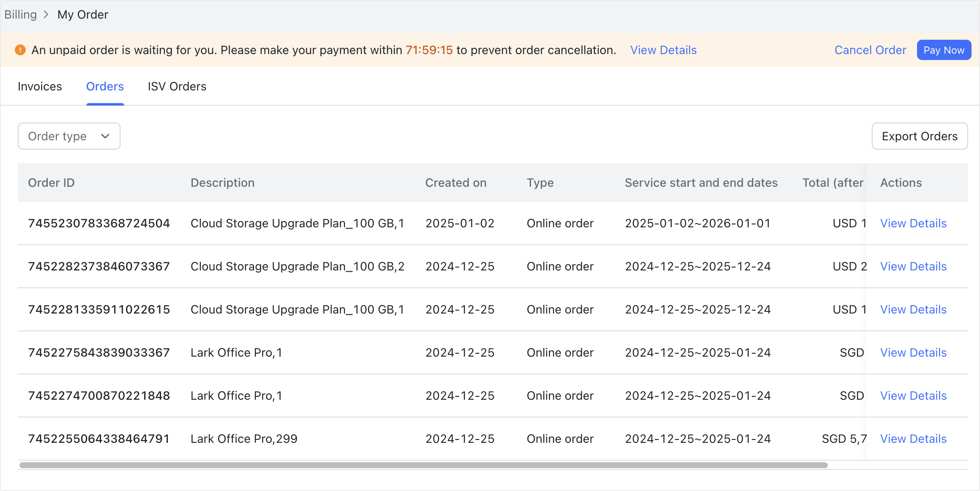
Task: Click the horizontal scrollbar below the table
Action: coord(423,465)
